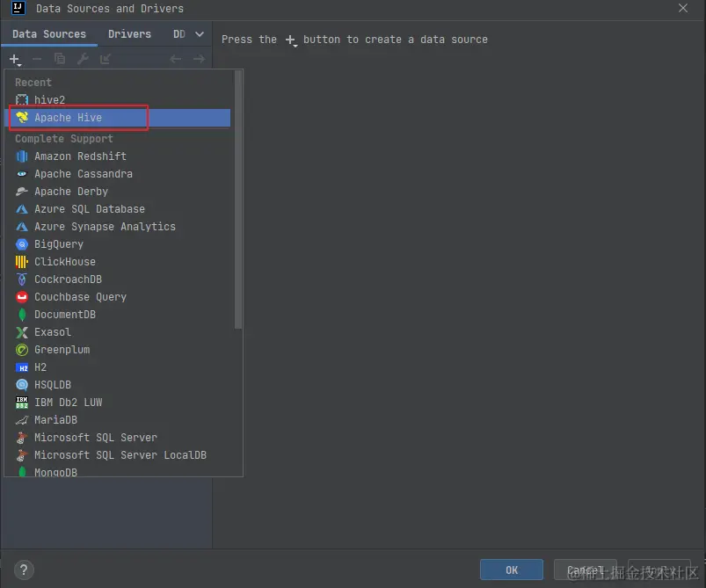Click the Azure Synapse Analytics icon
This screenshot has height=588, width=706.
click(x=22, y=227)
